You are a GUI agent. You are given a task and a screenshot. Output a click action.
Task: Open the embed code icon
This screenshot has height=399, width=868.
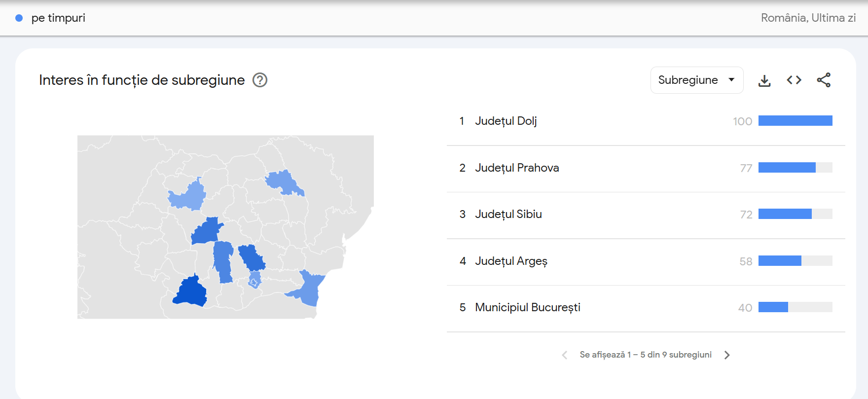(794, 80)
